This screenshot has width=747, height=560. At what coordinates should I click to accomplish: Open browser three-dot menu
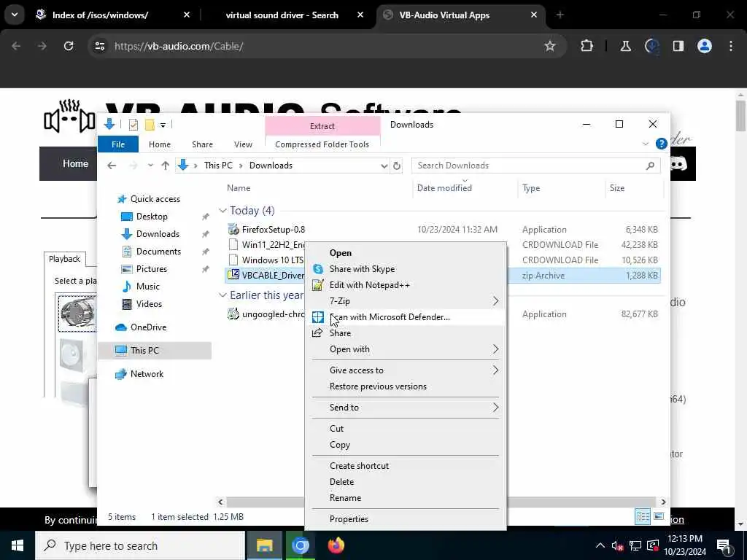pyautogui.click(x=731, y=46)
